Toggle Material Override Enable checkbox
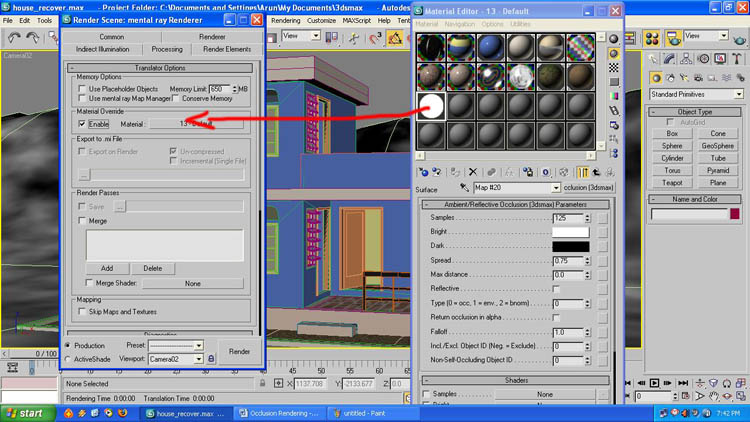Screen dimensions: 750x422 click(x=81, y=124)
